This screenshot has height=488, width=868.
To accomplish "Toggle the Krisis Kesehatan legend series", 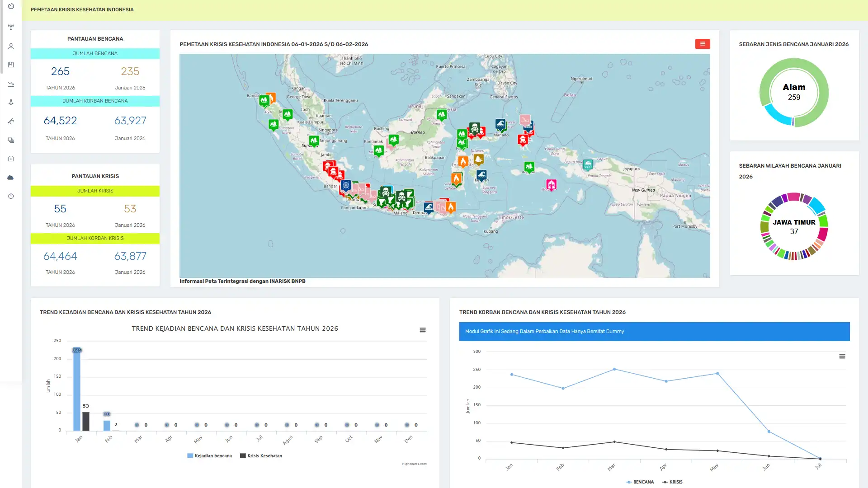I will coord(261,455).
